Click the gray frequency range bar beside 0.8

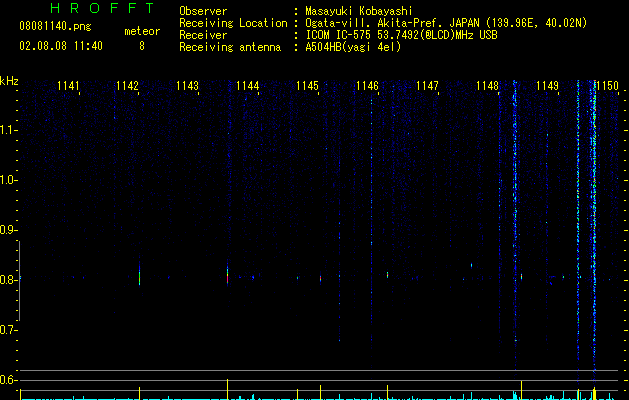click(19, 280)
